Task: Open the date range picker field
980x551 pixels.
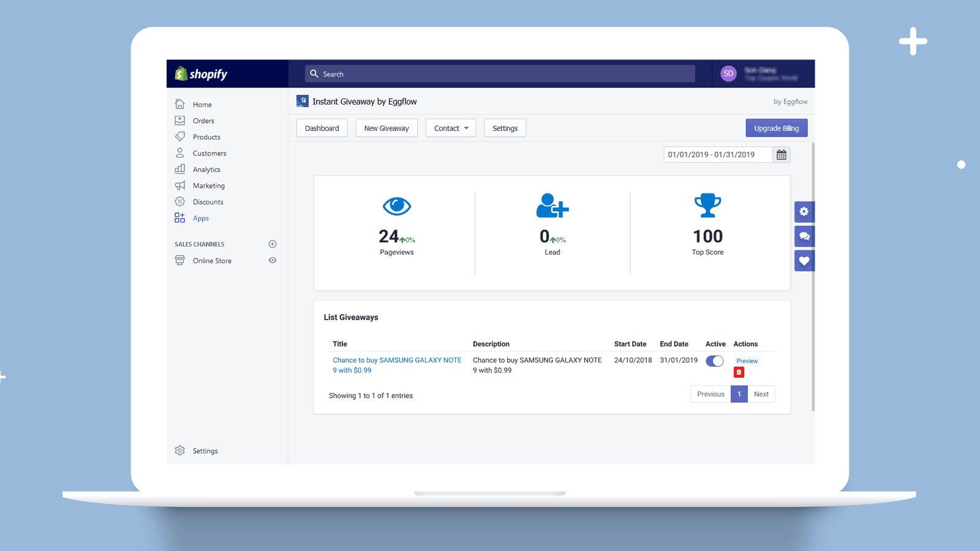Action: (x=717, y=155)
